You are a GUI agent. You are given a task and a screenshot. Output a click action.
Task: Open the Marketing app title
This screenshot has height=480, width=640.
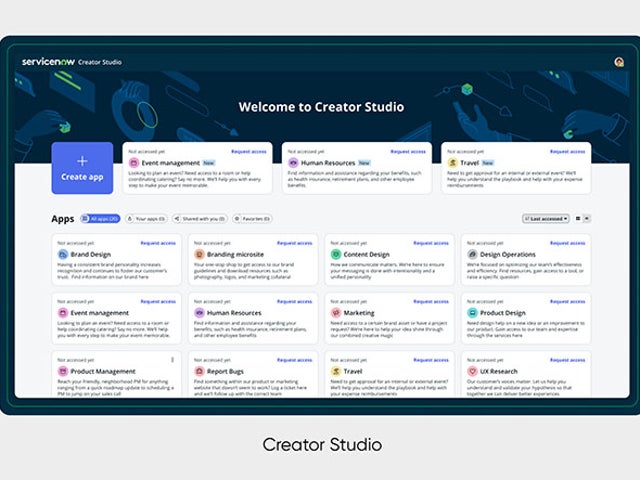359,313
